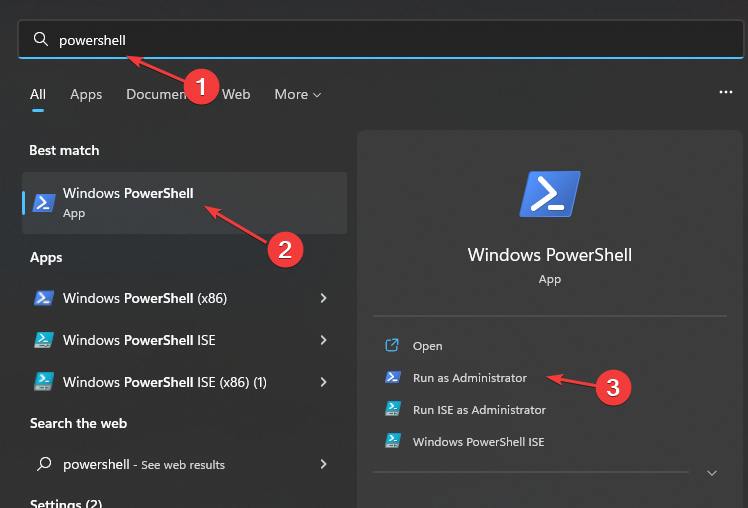Open powershell See web results entry
Viewport: 748px width, 508px height.
tap(184, 464)
